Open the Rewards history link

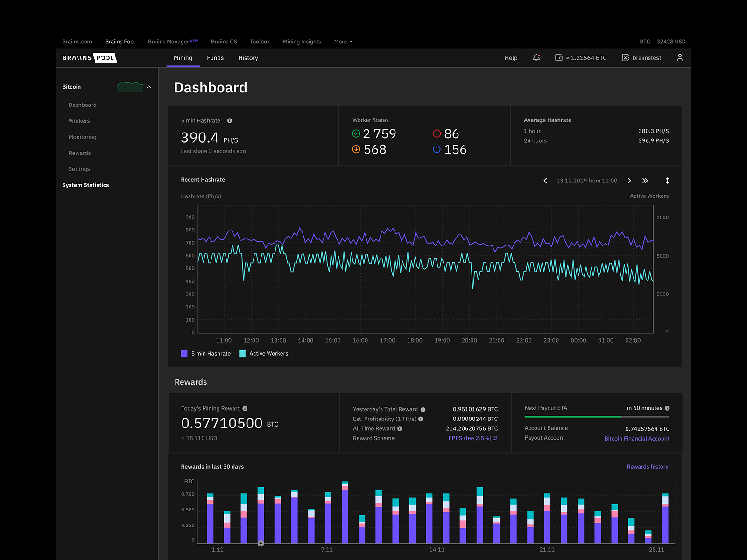coord(648,467)
